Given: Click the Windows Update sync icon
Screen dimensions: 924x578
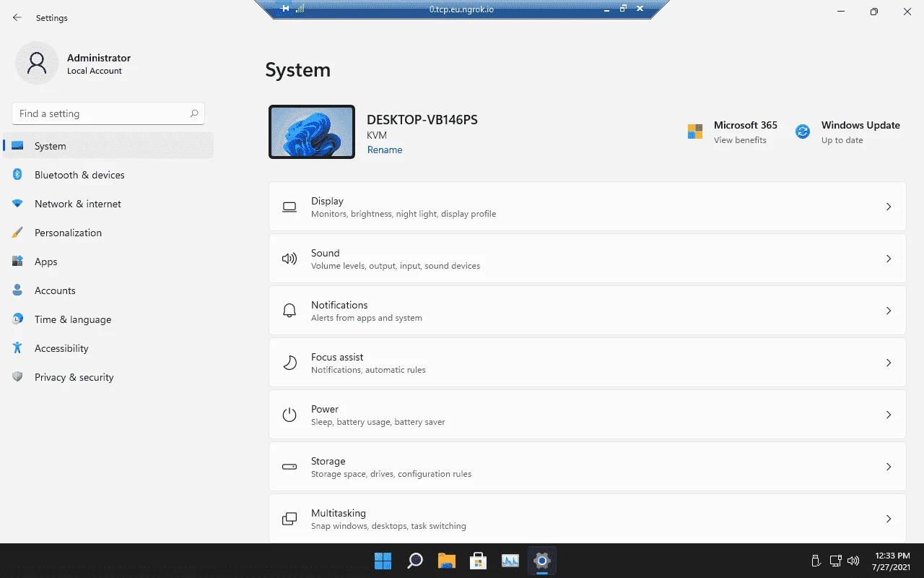Looking at the screenshot, I should [x=803, y=131].
